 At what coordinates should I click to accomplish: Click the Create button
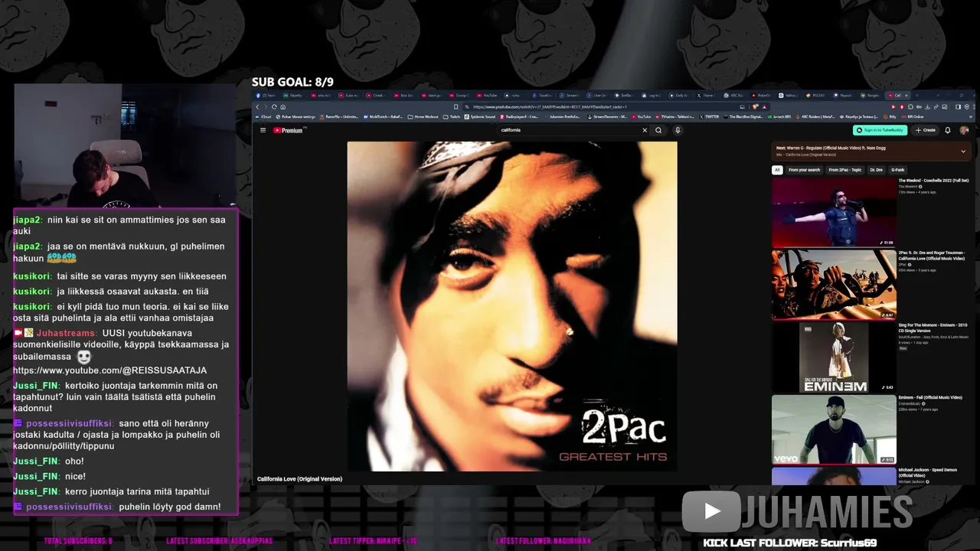coord(926,130)
